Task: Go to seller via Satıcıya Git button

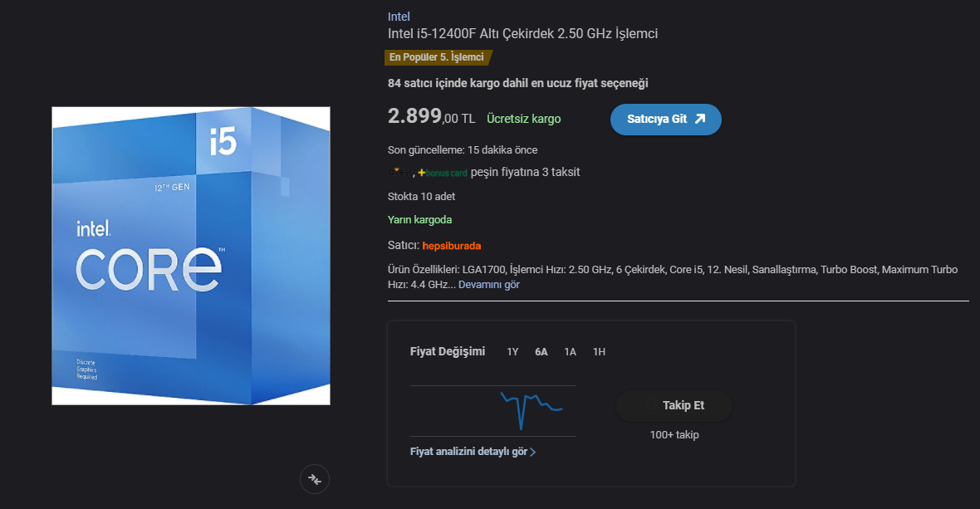Action: tap(665, 120)
